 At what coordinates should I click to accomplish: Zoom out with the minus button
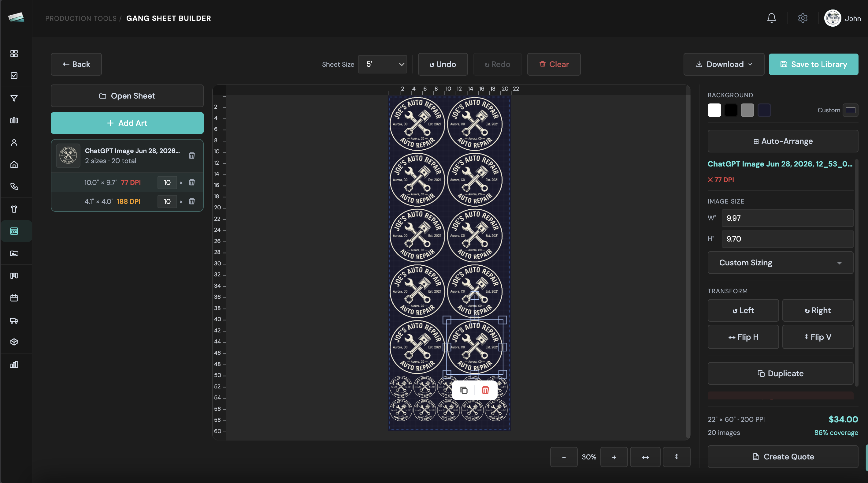[x=564, y=457]
